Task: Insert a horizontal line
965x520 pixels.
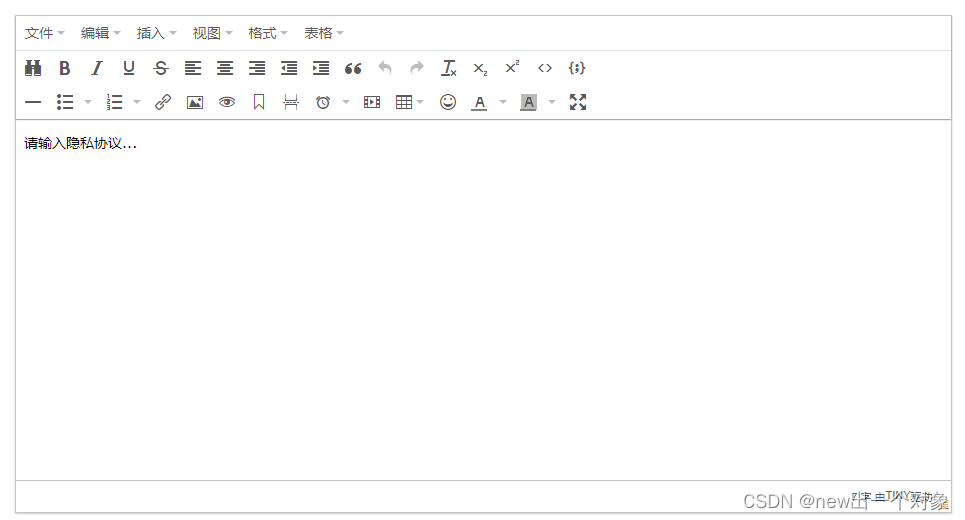Action: click(x=33, y=102)
